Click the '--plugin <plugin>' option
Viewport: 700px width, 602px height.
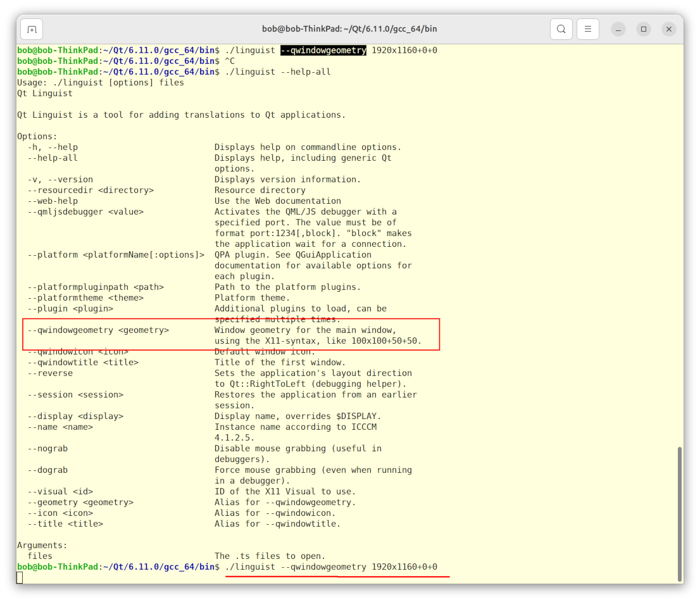tap(70, 308)
